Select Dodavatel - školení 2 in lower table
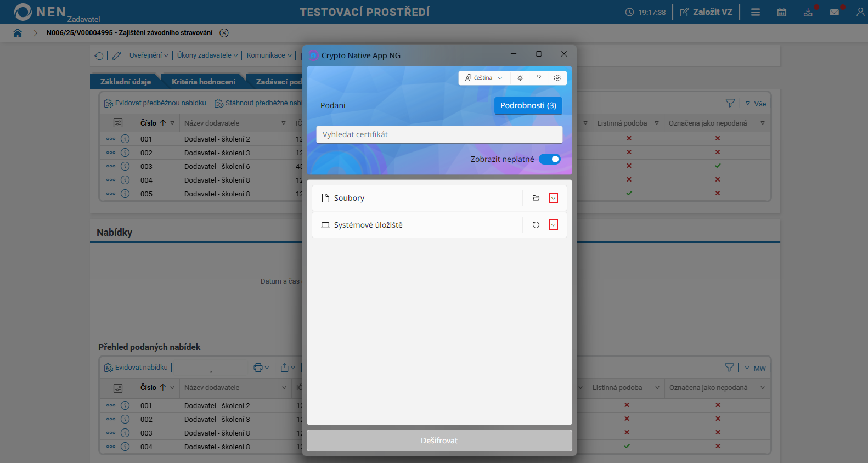This screenshot has height=463, width=868. pos(217,405)
